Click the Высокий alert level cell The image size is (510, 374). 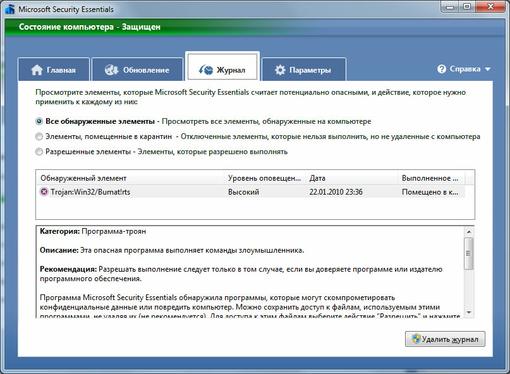243,192
